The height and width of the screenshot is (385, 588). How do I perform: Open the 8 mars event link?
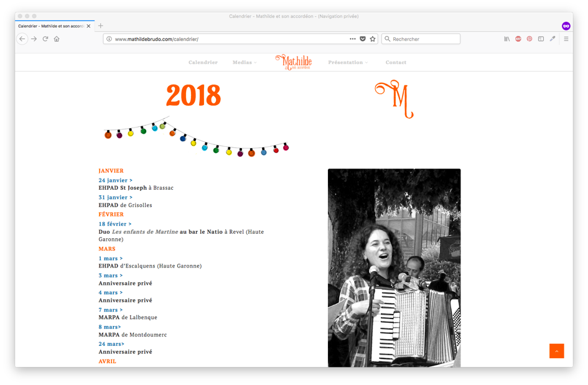110,327
